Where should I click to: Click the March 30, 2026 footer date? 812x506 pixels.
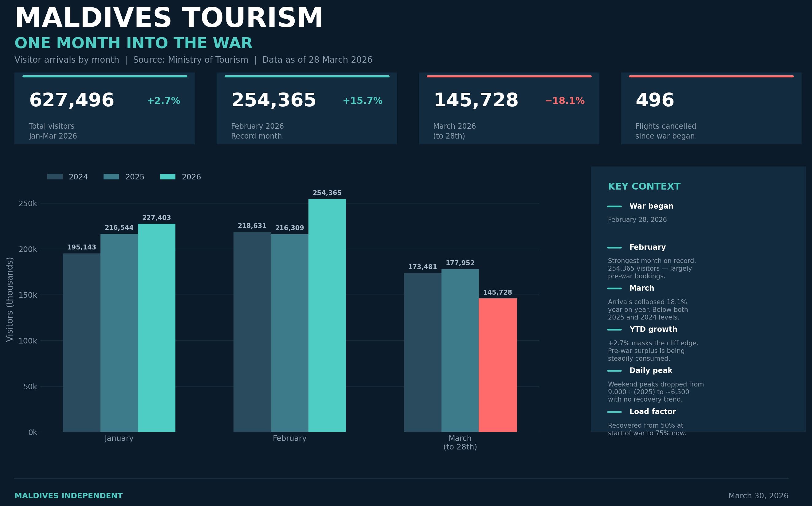758,496
